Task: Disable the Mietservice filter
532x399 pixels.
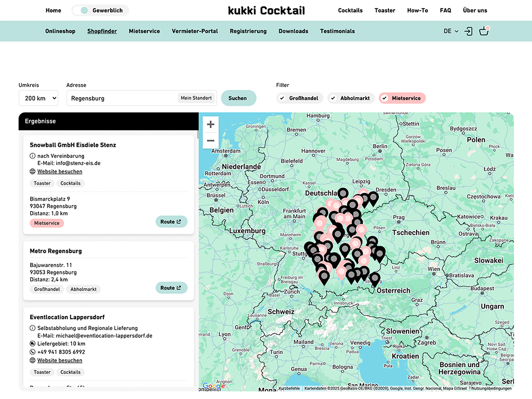Action: click(402, 98)
